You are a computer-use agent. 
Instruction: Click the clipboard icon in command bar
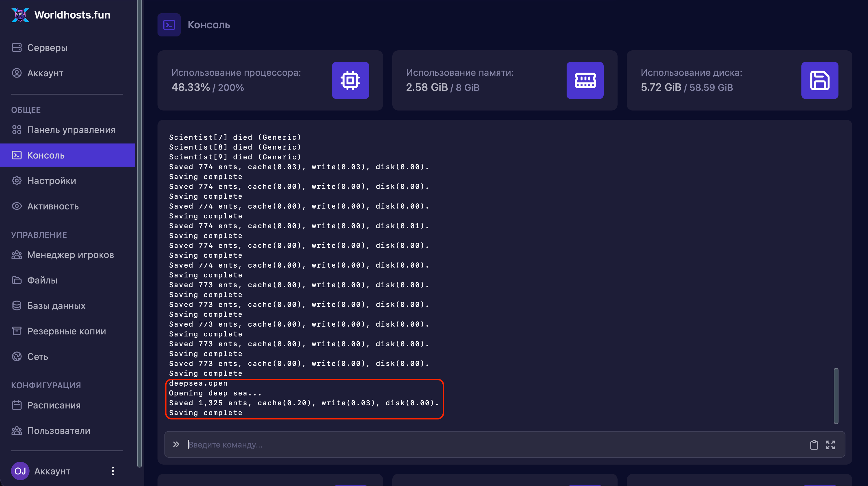(814, 445)
